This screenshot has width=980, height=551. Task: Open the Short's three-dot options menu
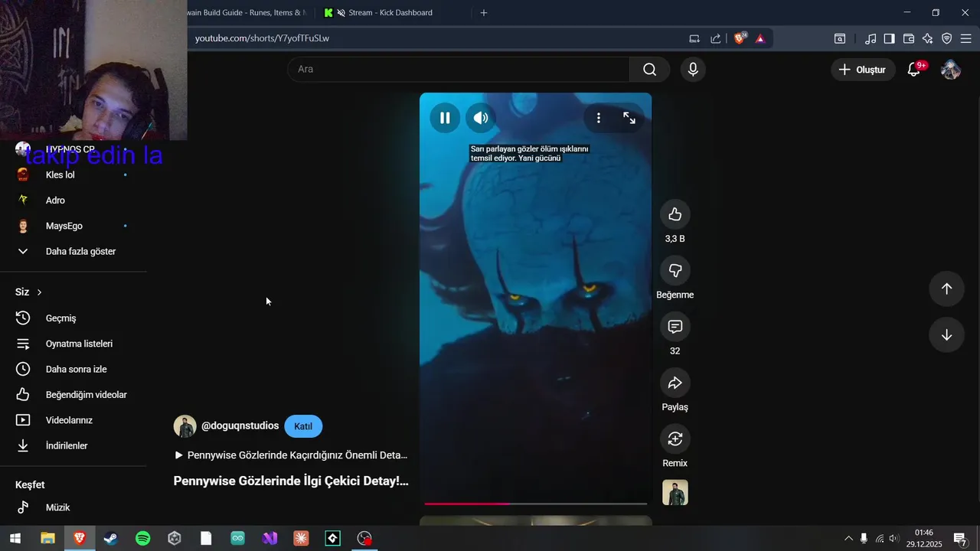click(x=599, y=118)
